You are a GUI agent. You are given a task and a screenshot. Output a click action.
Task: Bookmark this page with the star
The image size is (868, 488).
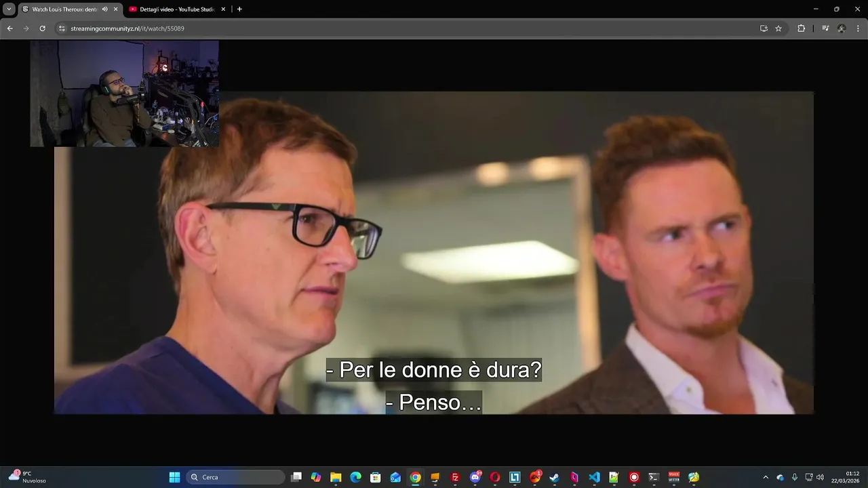(x=778, y=28)
